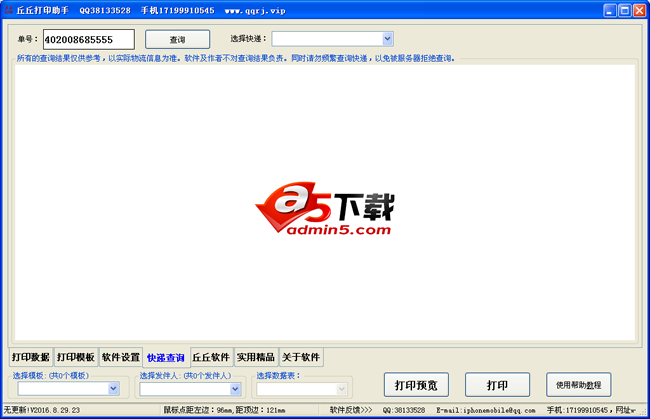Click the version text 无更新!V2016.8.29.23
650x419 pixels.
click(41, 410)
